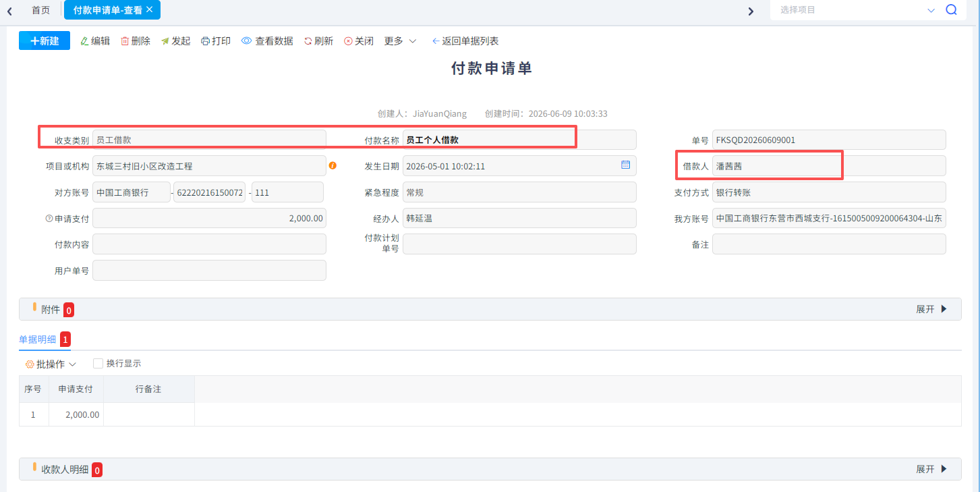Click the 紧急程度 field 常规
The image size is (980, 492).
(519, 192)
